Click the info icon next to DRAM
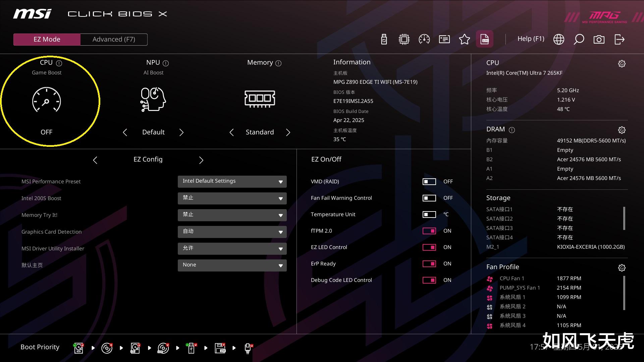The height and width of the screenshot is (362, 644). (x=512, y=130)
